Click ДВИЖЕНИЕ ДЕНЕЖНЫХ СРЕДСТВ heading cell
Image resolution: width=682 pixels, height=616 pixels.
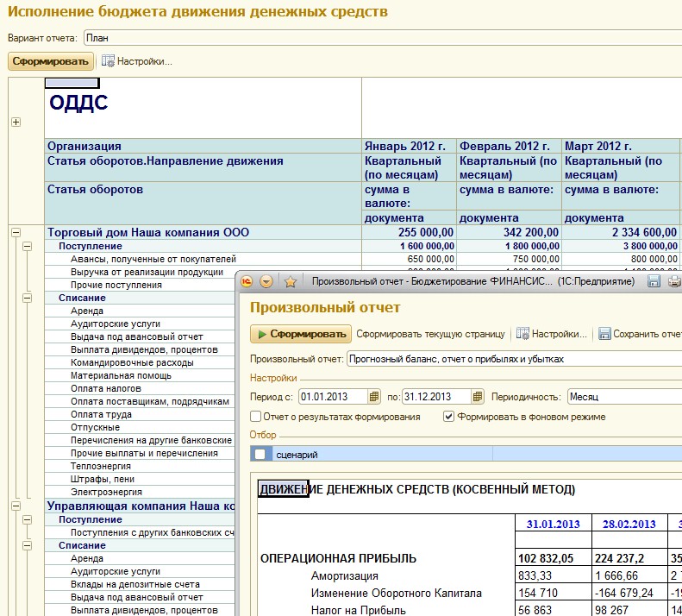coord(417,489)
